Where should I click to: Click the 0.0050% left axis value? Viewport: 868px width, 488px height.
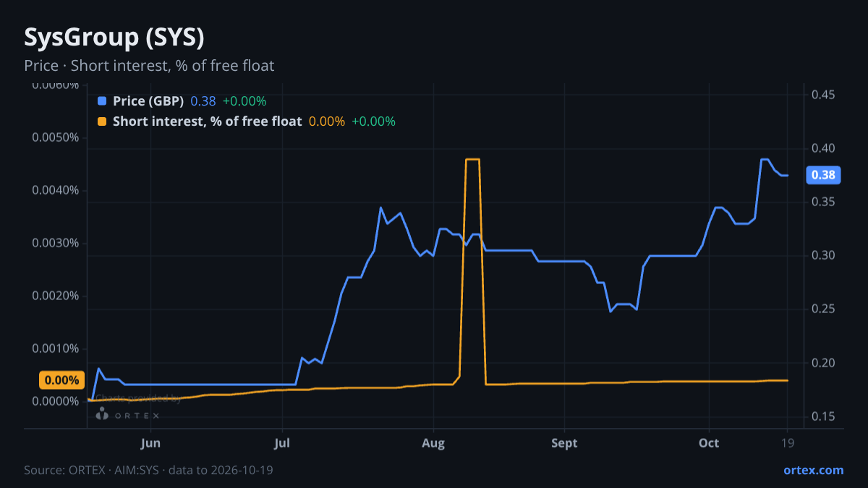pyautogui.click(x=56, y=138)
